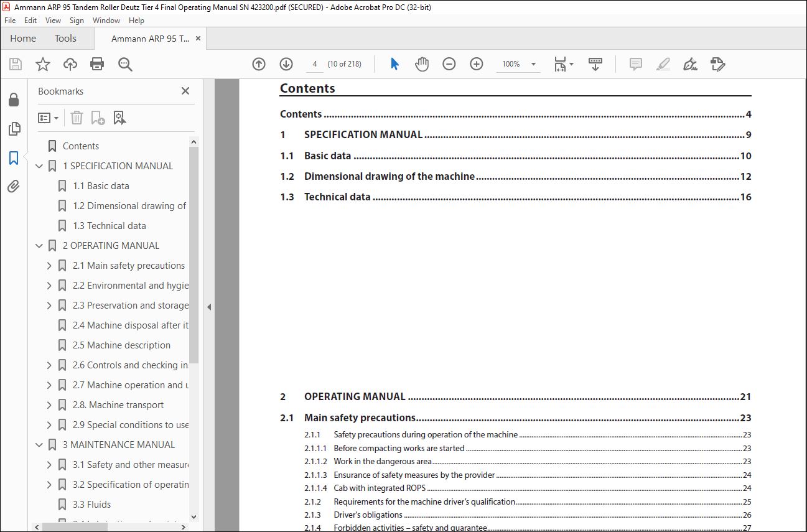Open the Attachments paperclip panel
This screenshot has height=532, width=807.
14,187
